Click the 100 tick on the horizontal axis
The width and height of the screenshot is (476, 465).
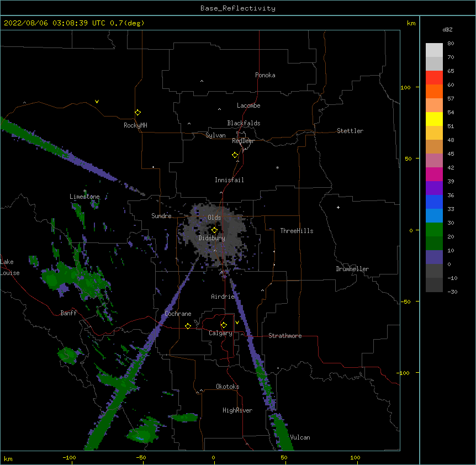355,457
